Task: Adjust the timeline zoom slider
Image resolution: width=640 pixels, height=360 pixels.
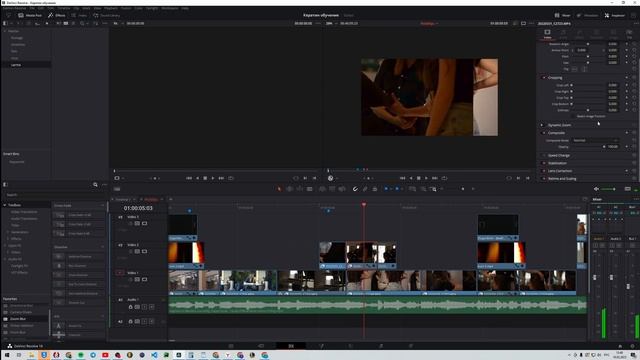Action: 463,189
